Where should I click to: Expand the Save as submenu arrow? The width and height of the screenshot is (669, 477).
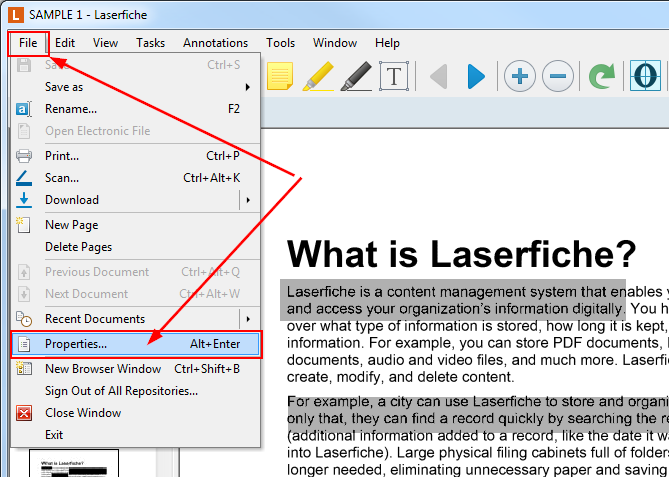click(247, 87)
